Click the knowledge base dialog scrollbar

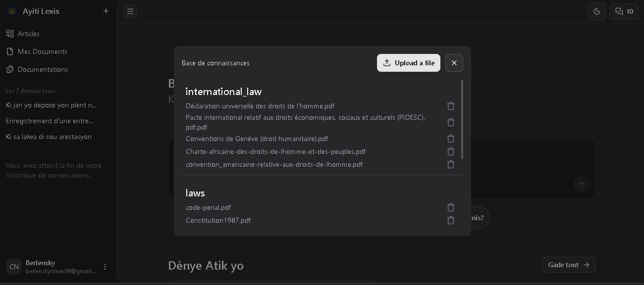[462, 119]
